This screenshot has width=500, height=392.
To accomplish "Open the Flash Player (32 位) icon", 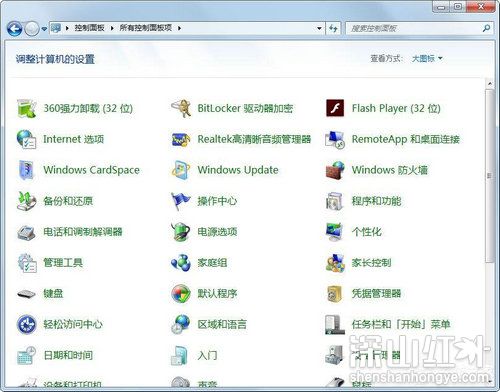I will (x=335, y=108).
